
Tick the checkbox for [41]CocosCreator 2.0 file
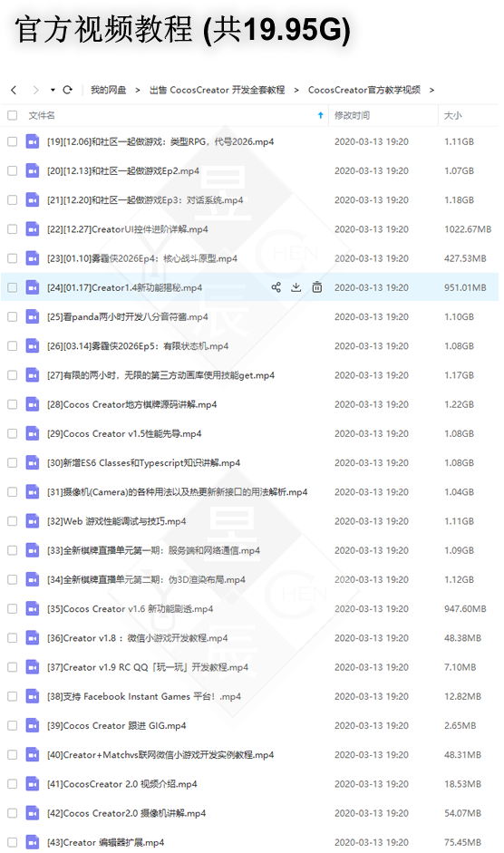point(12,784)
